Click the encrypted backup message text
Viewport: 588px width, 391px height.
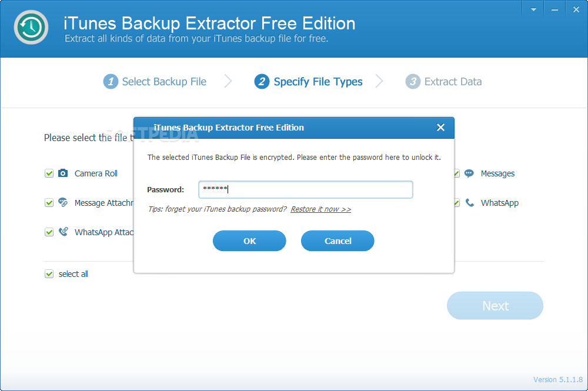(294, 157)
